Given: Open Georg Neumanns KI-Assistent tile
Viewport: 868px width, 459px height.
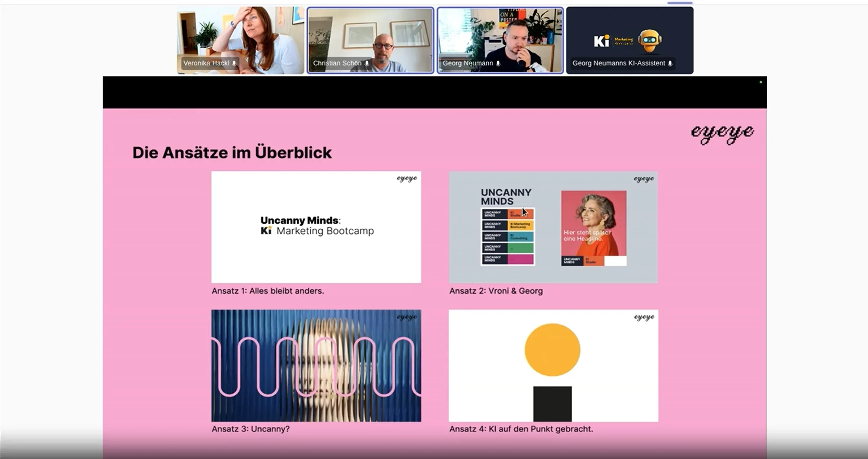Looking at the screenshot, I should [x=630, y=40].
